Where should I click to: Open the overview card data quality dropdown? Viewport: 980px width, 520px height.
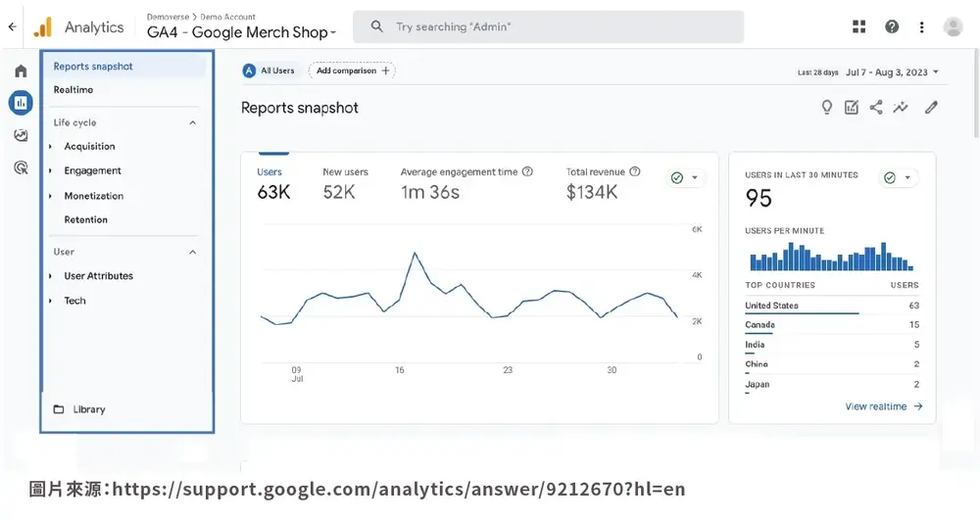(x=685, y=178)
